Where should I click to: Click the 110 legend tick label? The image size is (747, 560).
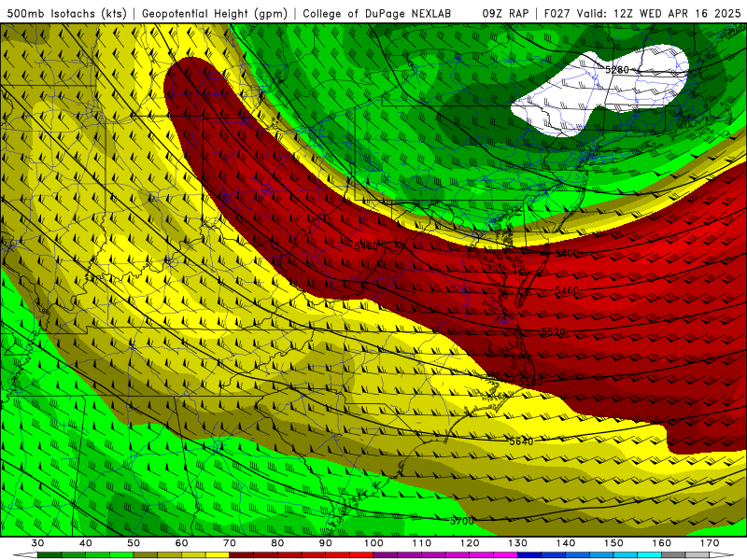[x=422, y=543]
